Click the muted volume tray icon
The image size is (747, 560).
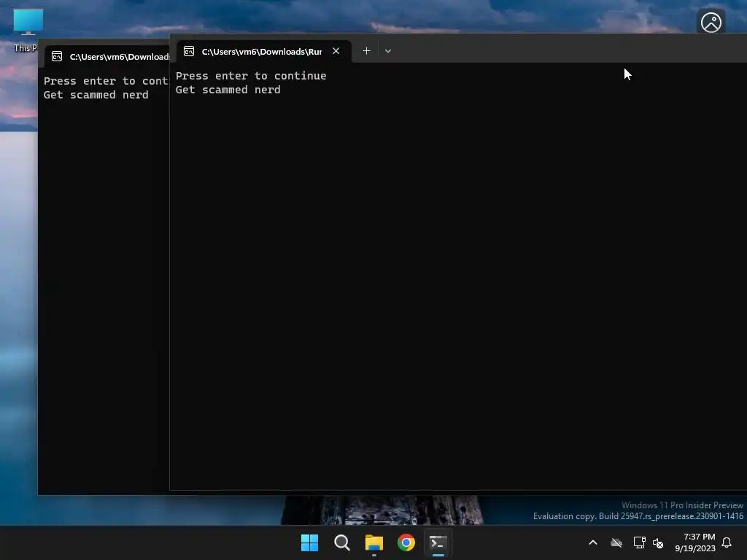coord(658,542)
